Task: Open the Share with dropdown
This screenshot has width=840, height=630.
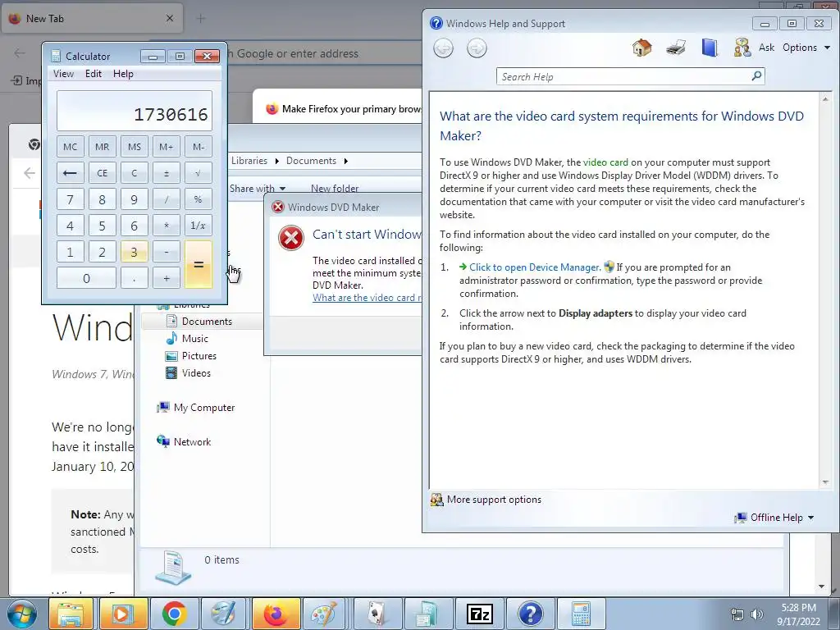Action: coord(258,189)
